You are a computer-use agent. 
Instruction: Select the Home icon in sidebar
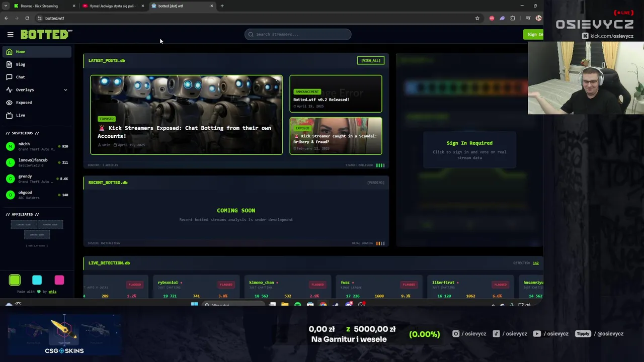[x=9, y=52]
